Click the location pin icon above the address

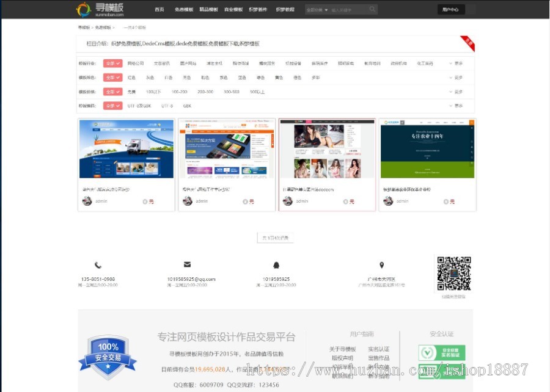click(x=382, y=264)
